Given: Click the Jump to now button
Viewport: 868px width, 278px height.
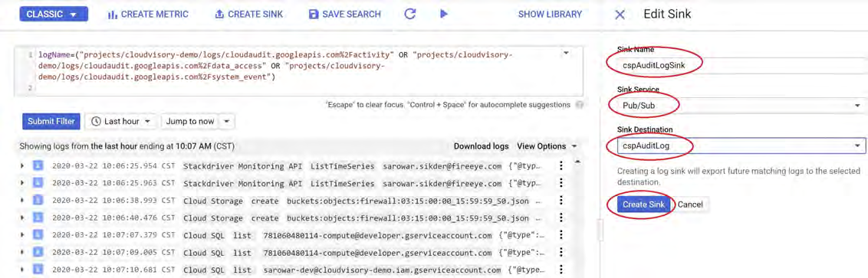Looking at the screenshot, I should (x=190, y=121).
